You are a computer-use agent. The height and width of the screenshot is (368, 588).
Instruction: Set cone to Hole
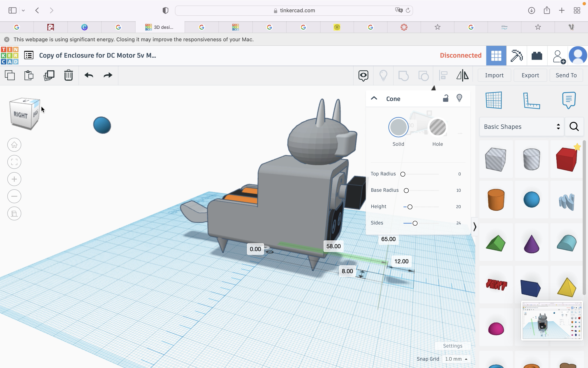(x=438, y=127)
